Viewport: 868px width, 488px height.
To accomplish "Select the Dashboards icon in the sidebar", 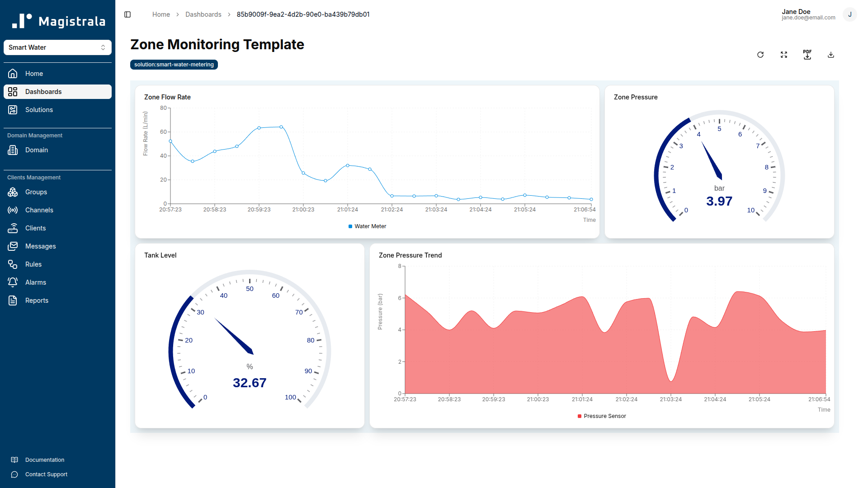I will point(12,92).
